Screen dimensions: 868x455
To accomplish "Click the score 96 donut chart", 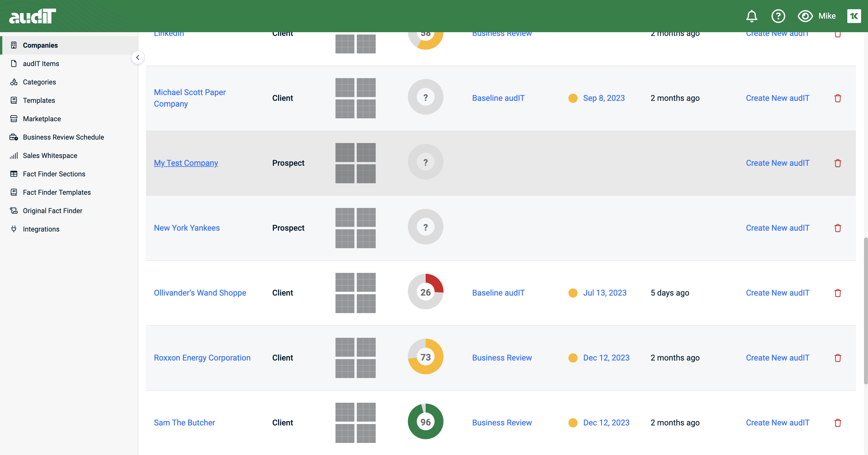I will (426, 421).
